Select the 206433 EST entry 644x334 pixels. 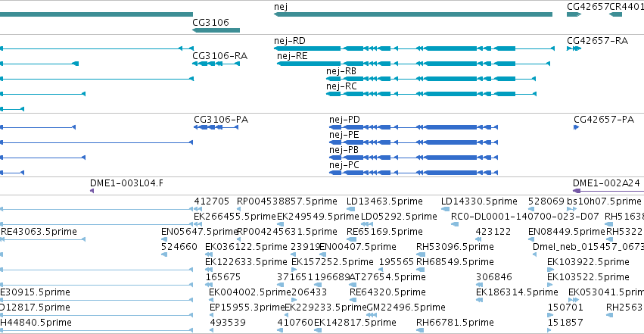[x=309, y=292]
